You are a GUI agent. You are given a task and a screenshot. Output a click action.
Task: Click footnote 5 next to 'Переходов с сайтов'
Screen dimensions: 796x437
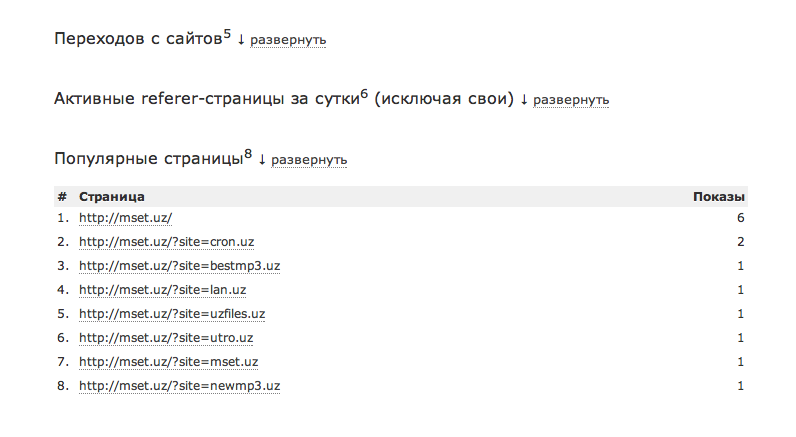[x=227, y=34]
